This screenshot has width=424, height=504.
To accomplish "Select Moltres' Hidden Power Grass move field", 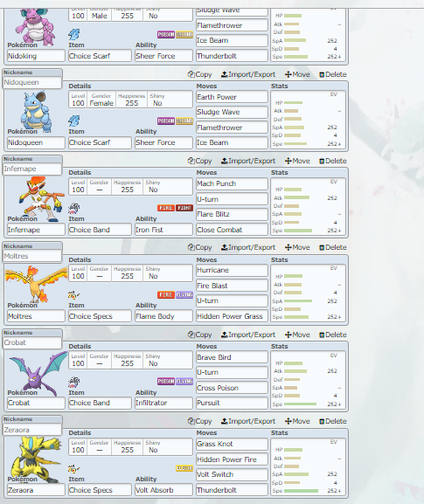I will coord(232,316).
